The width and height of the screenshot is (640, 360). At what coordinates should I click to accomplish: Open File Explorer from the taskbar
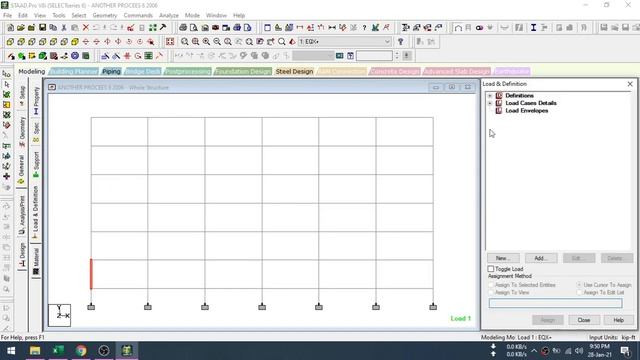tap(35, 351)
